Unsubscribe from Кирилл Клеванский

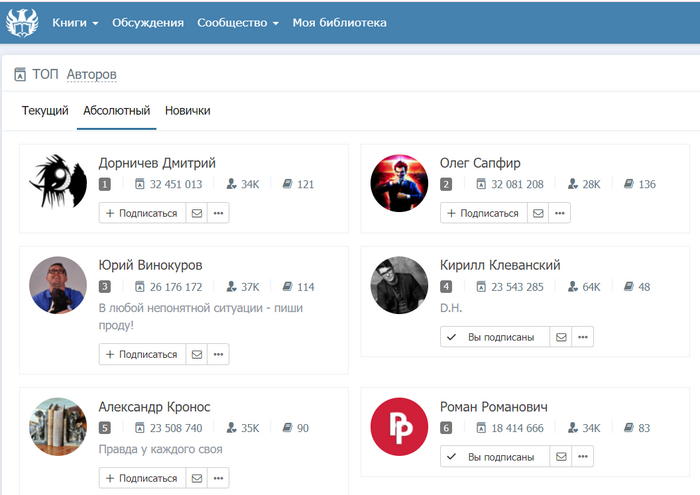pos(495,337)
